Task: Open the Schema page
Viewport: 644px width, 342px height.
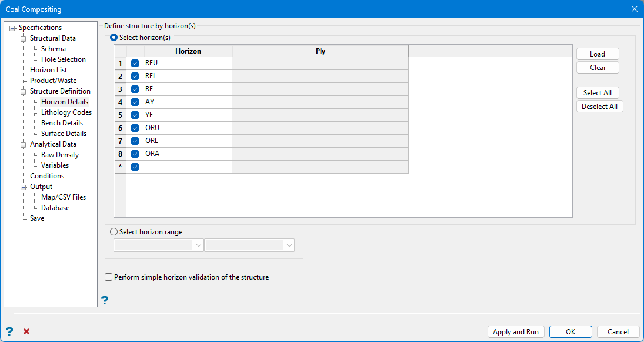Action: click(x=54, y=49)
